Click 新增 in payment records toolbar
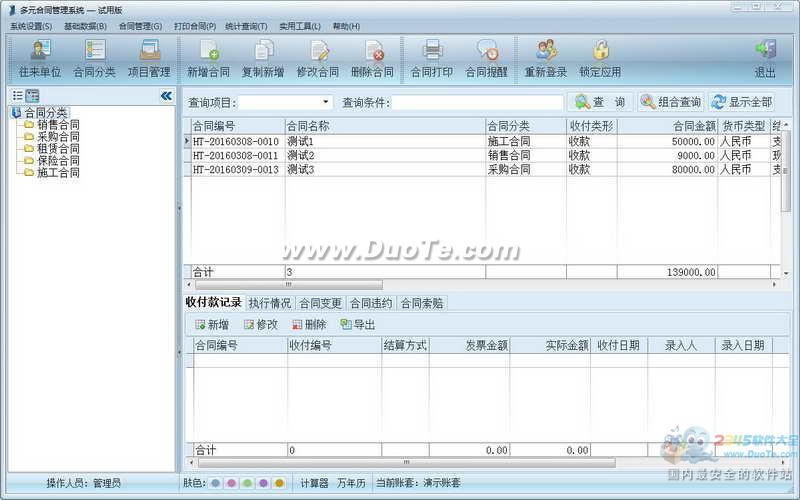 [212, 324]
